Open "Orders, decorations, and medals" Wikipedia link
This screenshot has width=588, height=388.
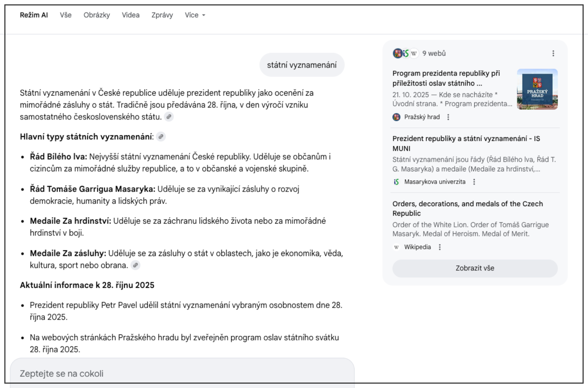467,208
